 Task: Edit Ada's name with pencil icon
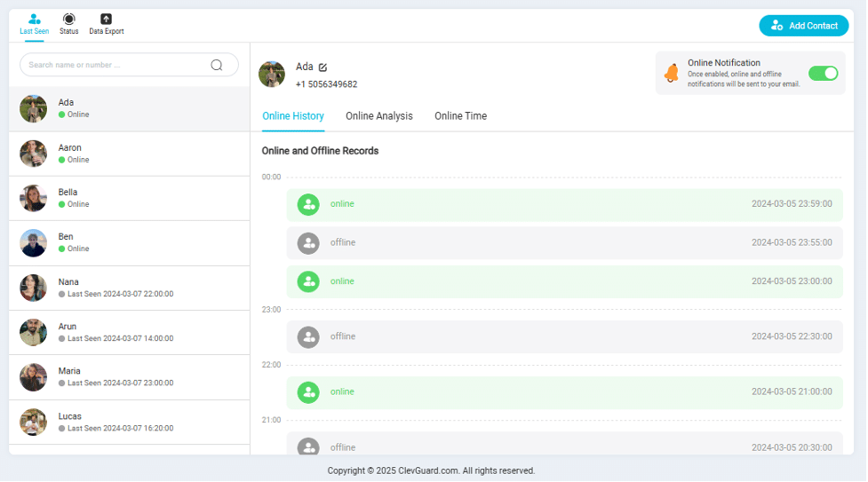(x=323, y=67)
